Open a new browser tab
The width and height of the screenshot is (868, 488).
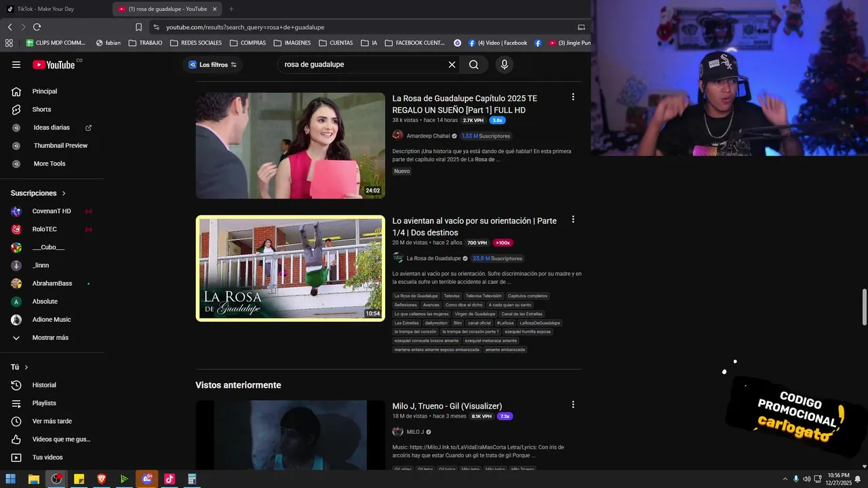pyautogui.click(x=231, y=9)
